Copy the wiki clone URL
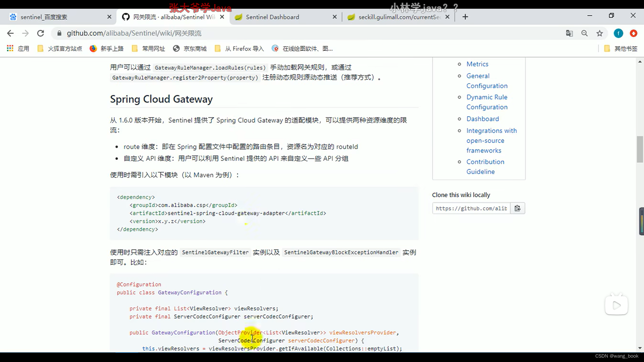Screen dimensions: 644x362 pos(518,208)
